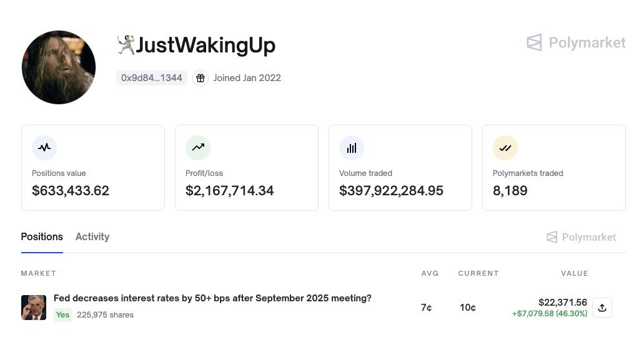Image resolution: width=644 pixels, height=340 pixels.
Task: Click the CURRENT column header
Action: [x=478, y=273]
